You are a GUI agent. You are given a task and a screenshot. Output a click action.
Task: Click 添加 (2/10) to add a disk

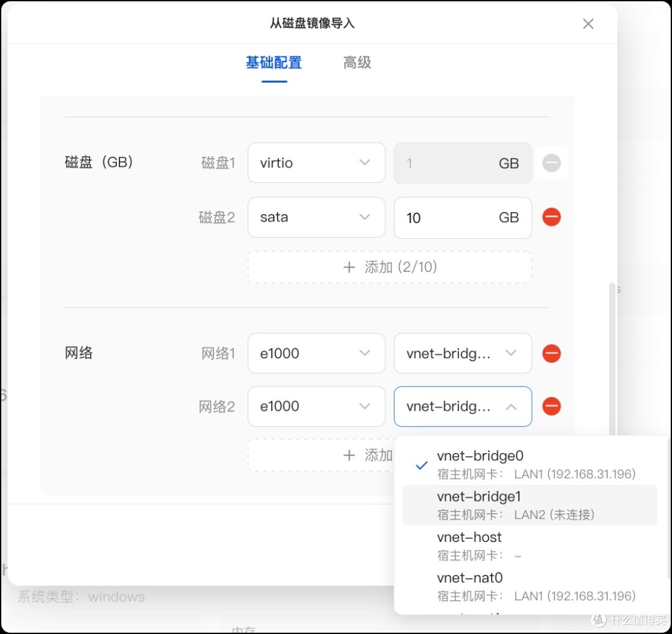pos(390,267)
